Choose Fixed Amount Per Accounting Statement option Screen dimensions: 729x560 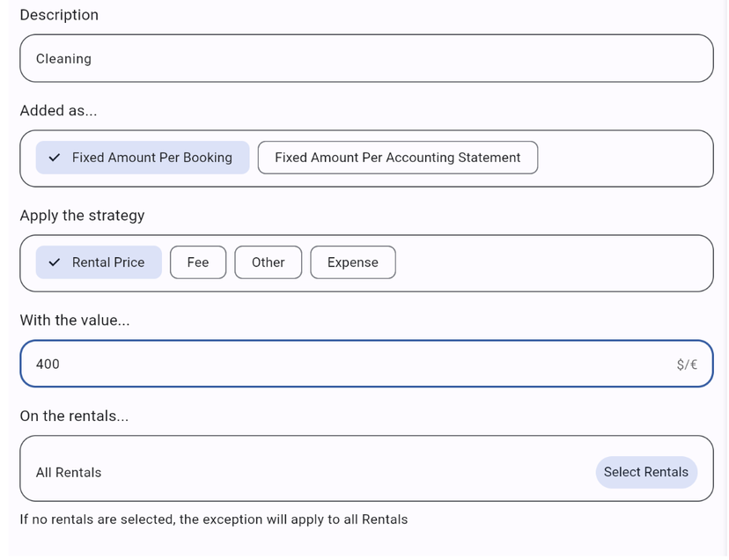pyautogui.click(x=397, y=158)
